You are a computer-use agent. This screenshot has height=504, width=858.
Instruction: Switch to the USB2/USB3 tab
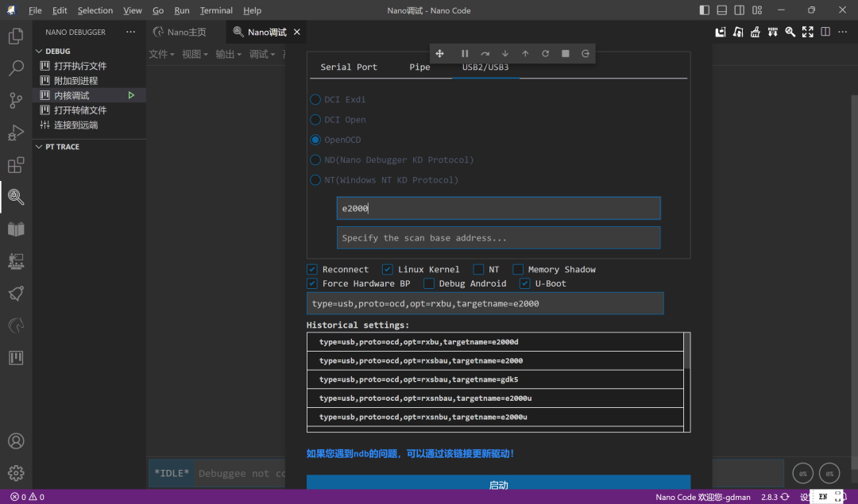coord(485,67)
